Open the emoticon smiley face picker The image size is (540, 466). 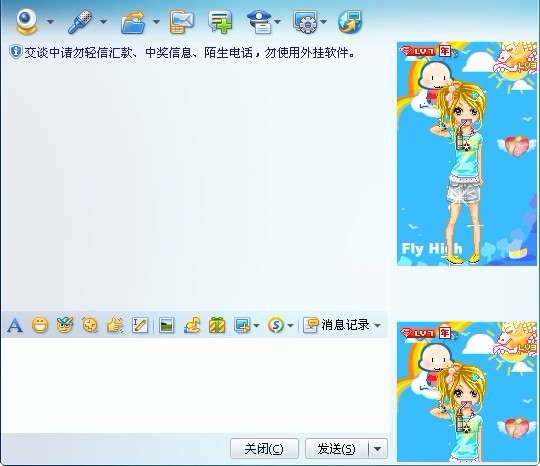tap(40, 325)
